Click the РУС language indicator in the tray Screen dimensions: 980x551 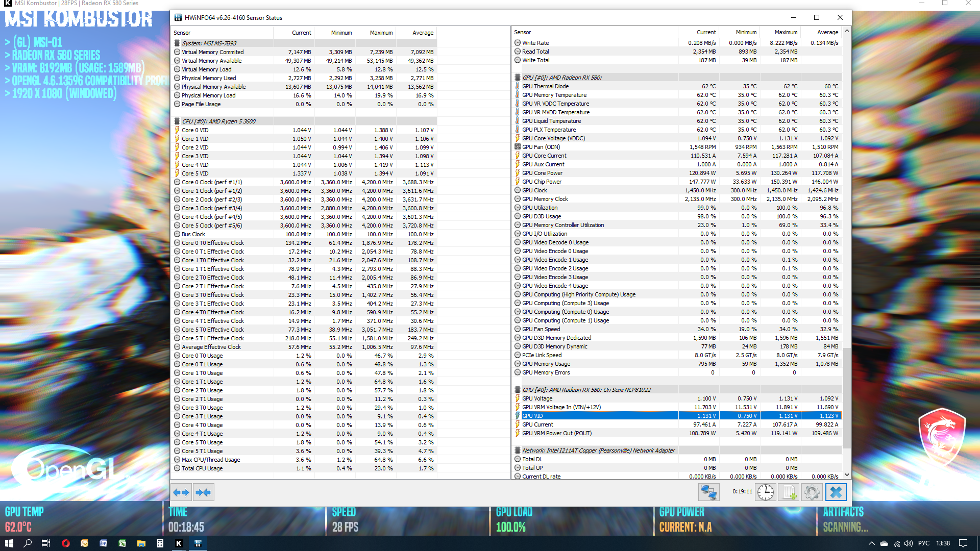coord(923,543)
